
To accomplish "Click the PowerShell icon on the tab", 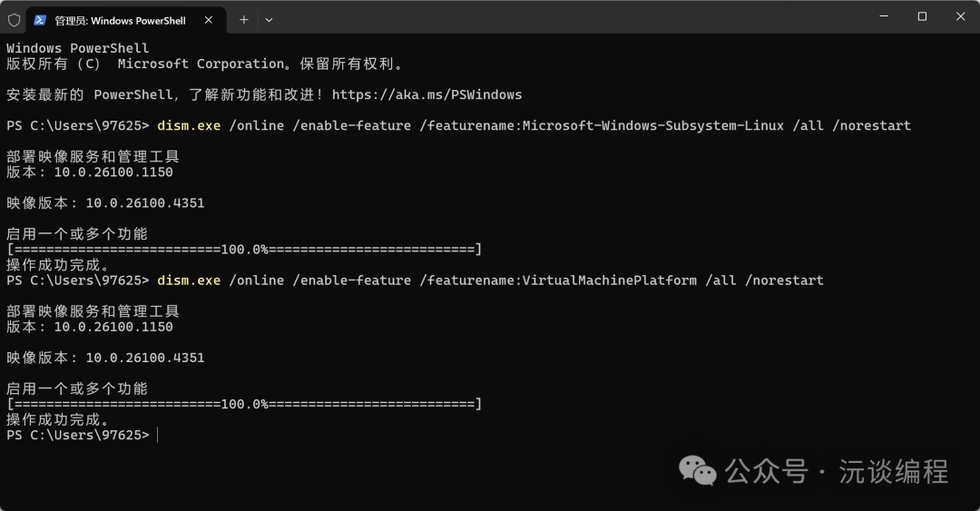I will pyautogui.click(x=40, y=19).
